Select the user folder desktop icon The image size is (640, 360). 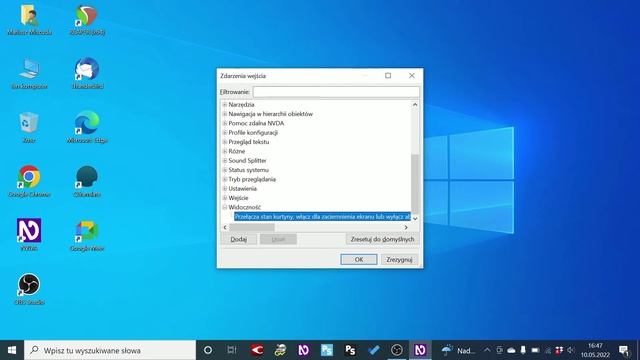29,20
